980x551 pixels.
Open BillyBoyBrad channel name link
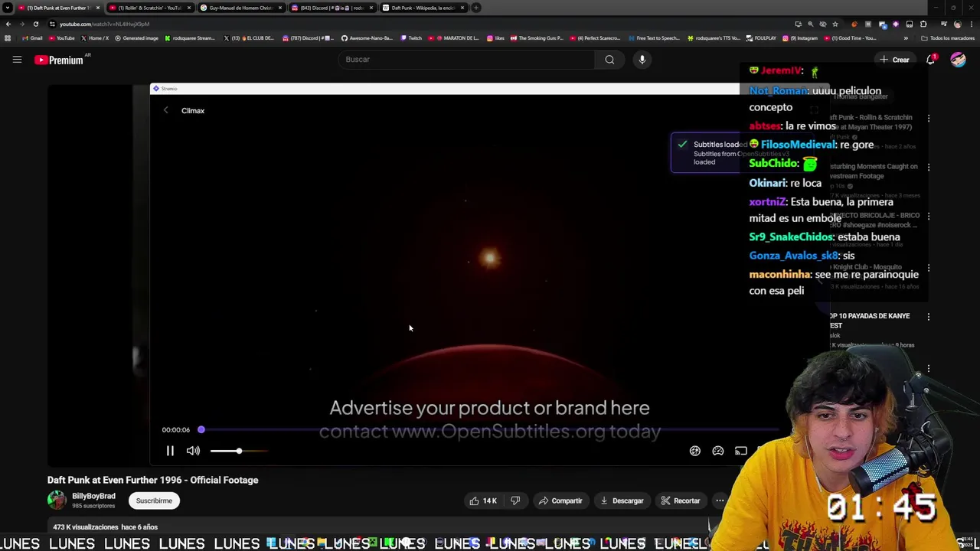(93, 496)
